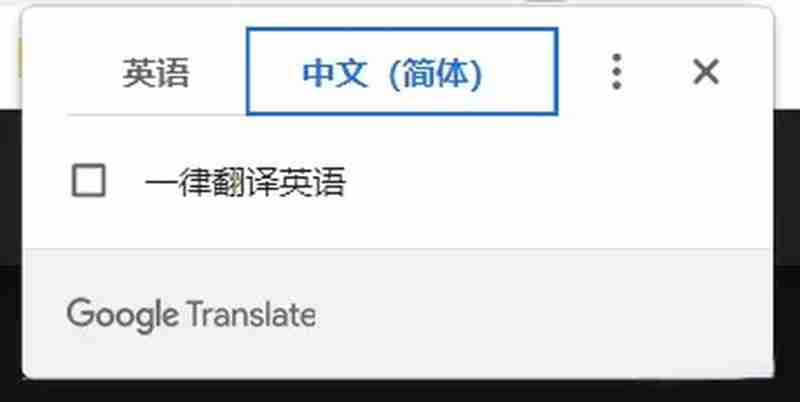Click the word Translate in the footer
Viewport: 800px width, 402px height.
point(251,314)
